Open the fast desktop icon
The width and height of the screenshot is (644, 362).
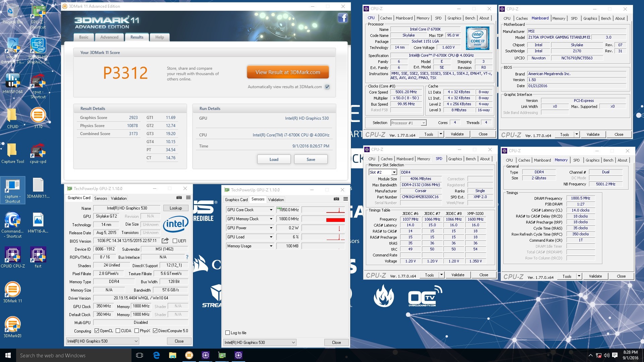(x=38, y=257)
